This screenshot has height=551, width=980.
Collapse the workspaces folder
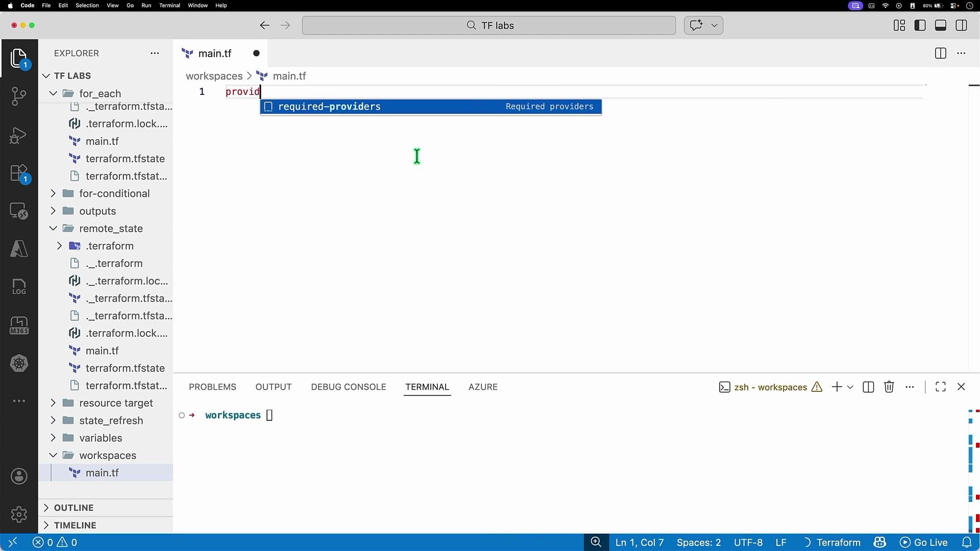coord(53,455)
